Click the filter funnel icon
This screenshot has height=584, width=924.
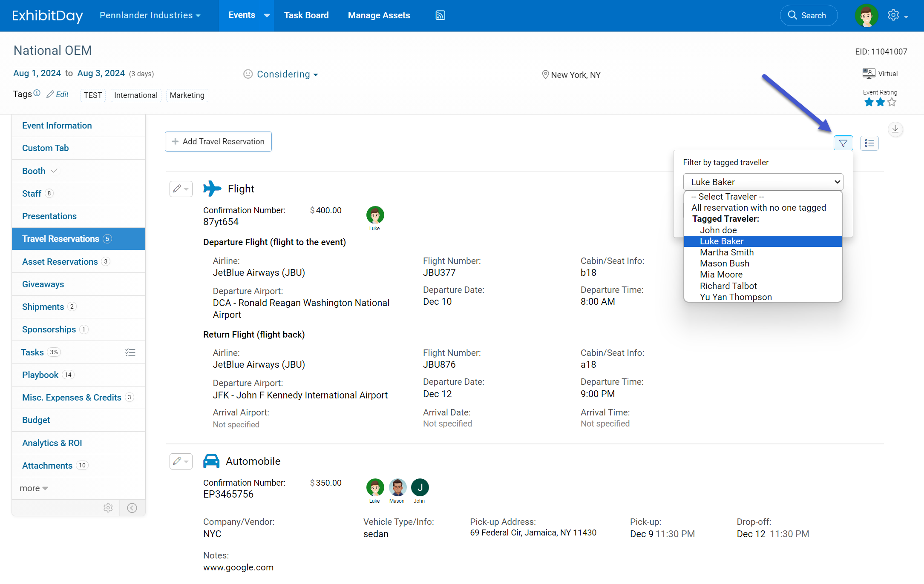pyautogui.click(x=843, y=143)
